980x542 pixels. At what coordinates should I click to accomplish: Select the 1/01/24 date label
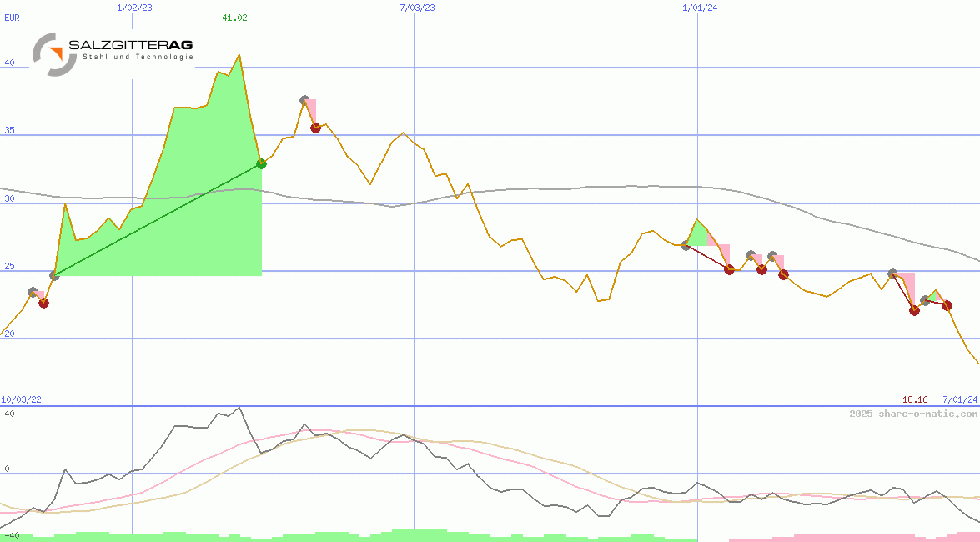point(700,8)
